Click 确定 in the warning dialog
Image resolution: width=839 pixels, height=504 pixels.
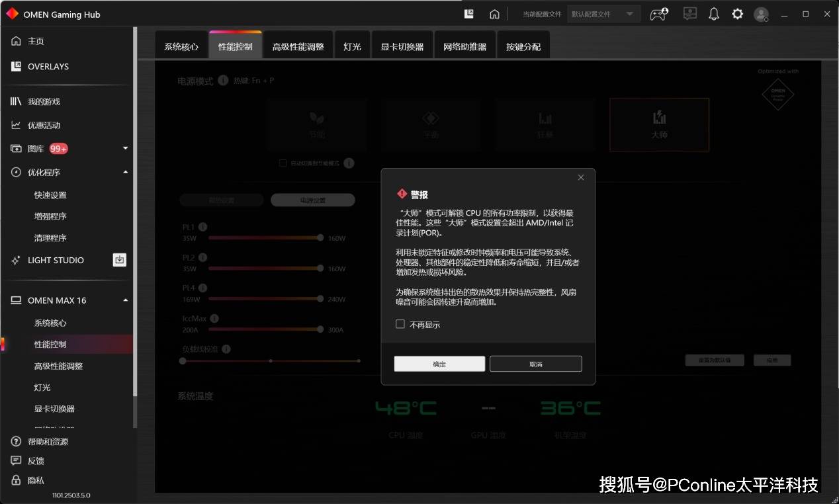[x=439, y=364]
